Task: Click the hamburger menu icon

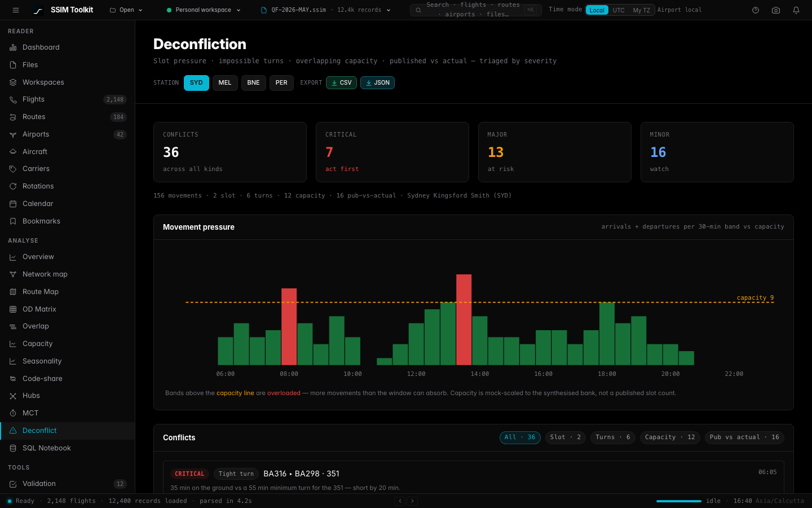Action: (x=16, y=10)
